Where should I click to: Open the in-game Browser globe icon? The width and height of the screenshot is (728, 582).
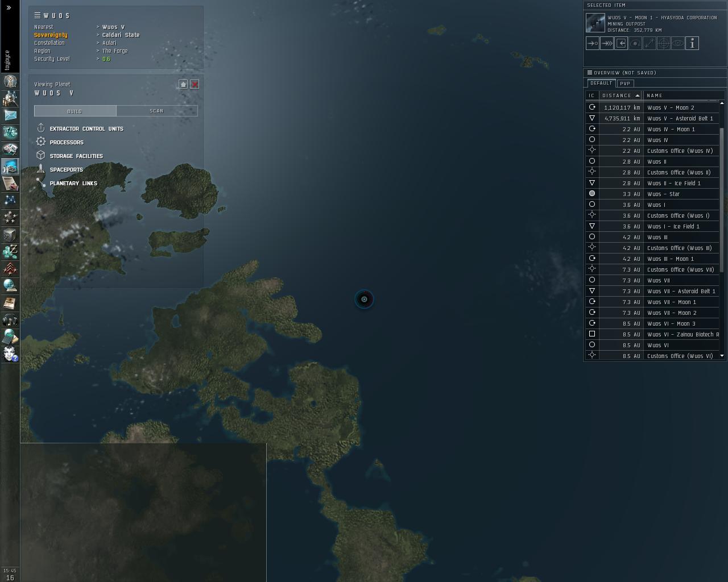10,286
